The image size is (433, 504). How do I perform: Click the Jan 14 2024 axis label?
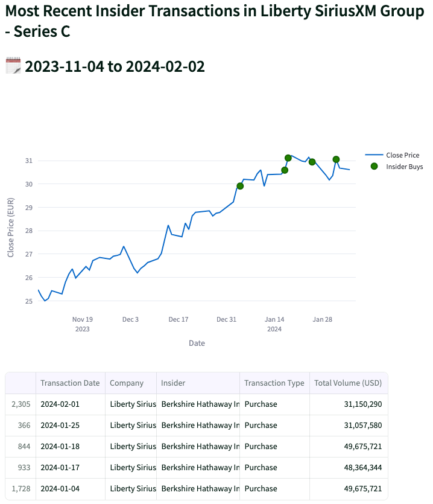click(x=274, y=324)
